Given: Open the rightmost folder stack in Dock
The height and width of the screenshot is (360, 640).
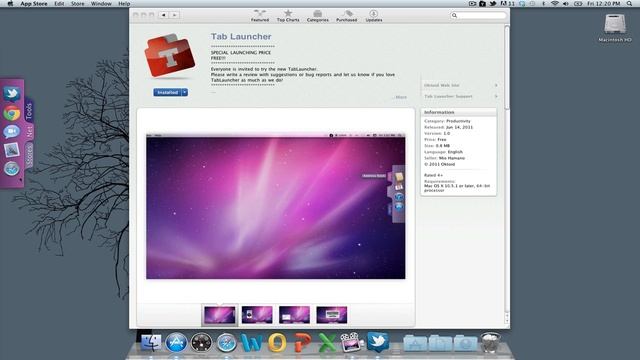Looking at the screenshot, I should point(465,343).
